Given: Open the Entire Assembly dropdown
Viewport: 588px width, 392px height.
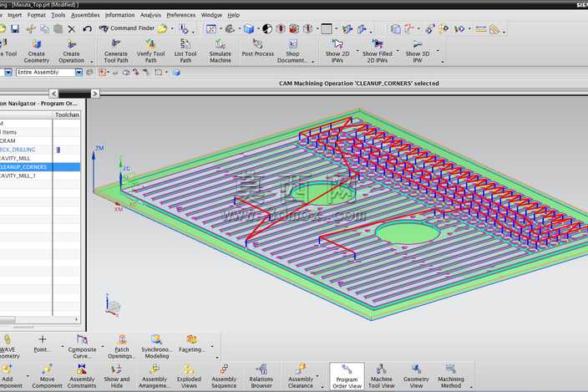Looking at the screenshot, I should (79, 73).
